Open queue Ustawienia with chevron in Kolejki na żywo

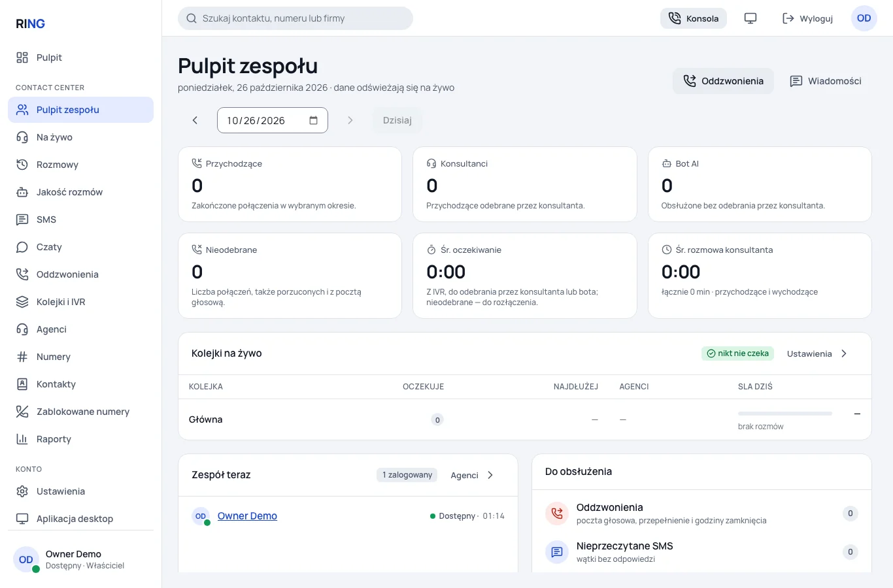point(817,353)
